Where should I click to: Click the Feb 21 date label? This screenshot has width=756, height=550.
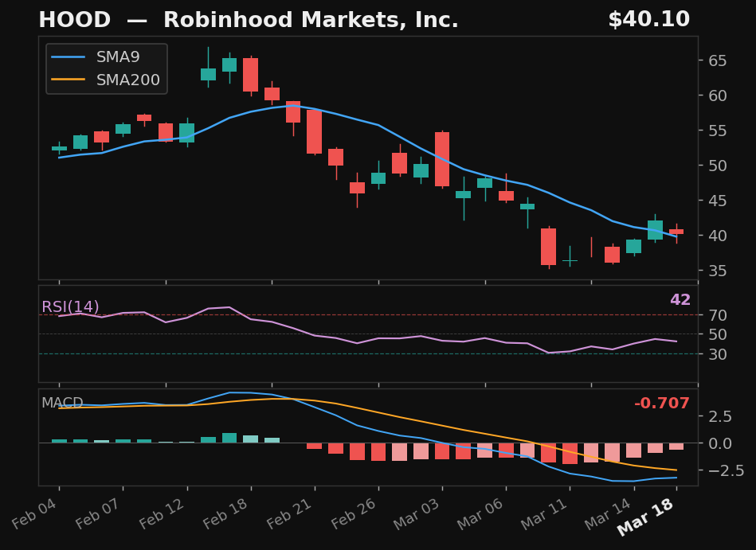pyautogui.click(x=289, y=513)
